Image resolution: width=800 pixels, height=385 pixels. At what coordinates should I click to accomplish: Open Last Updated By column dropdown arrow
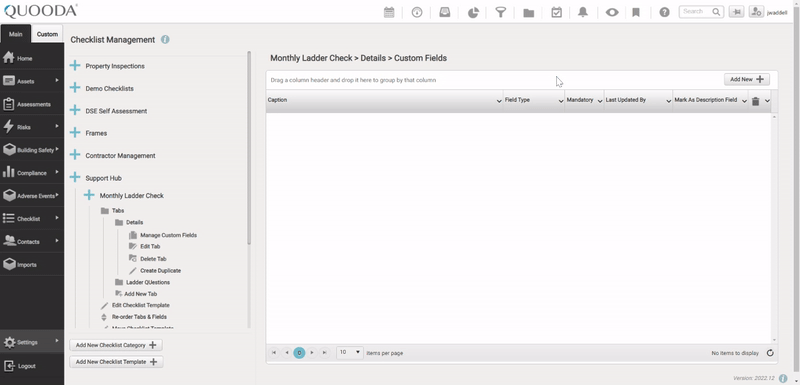[x=668, y=101]
